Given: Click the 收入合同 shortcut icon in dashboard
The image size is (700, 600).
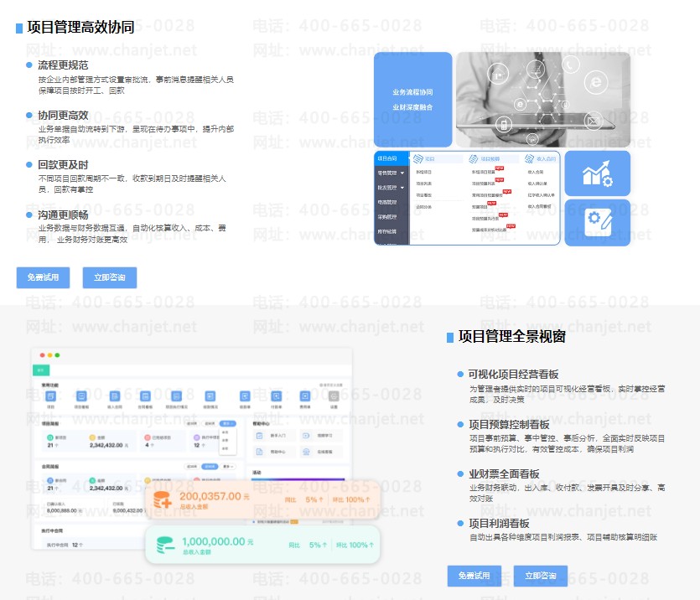Looking at the screenshot, I should (115, 396).
